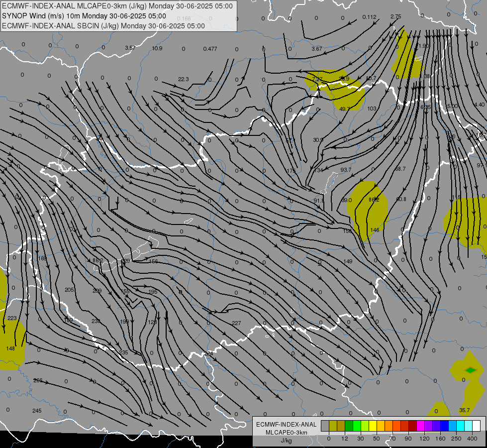Click the small green diamond CAPE patch
The height and width of the screenshot is (448, 487).
471,370
